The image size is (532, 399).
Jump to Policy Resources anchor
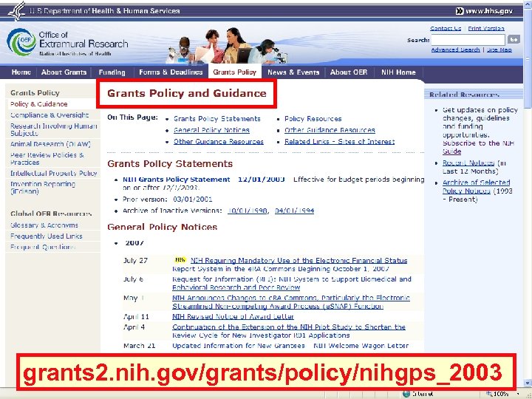coord(313,119)
